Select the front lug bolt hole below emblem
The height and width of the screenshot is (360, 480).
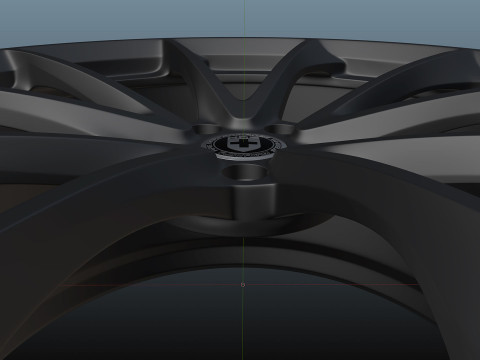(x=245, y=172)
